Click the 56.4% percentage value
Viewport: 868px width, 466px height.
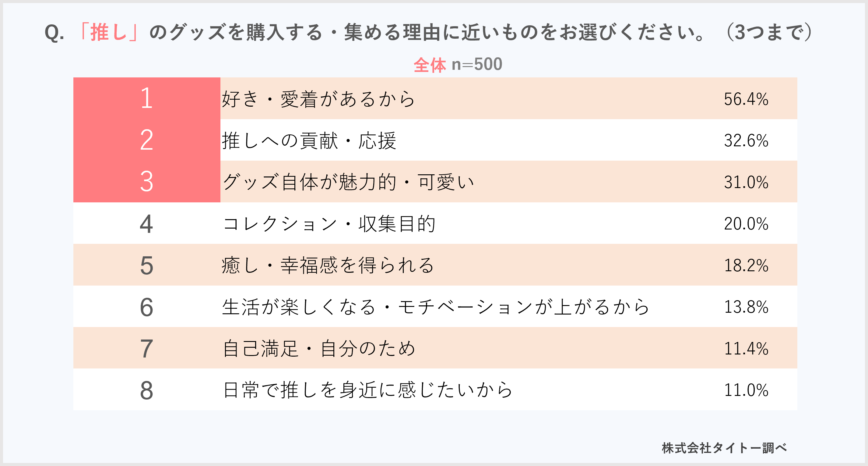[746, 99]
